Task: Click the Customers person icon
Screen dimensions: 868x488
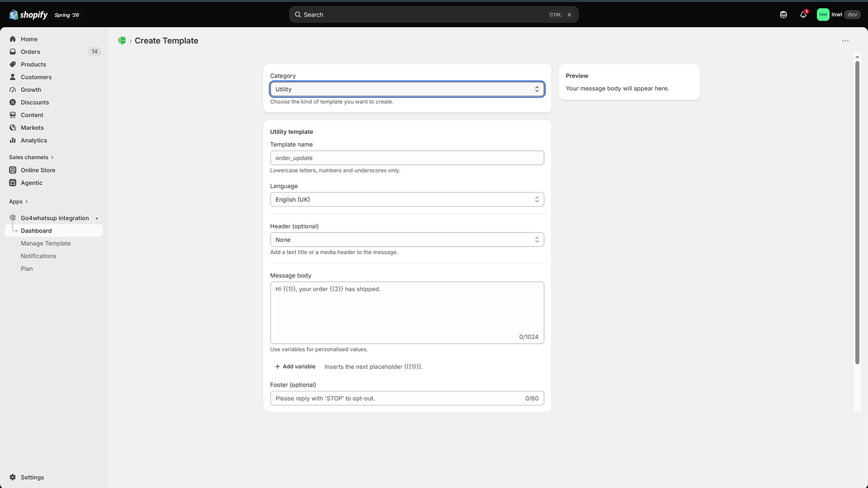Action: pyautogui.click(x=12, y=77)
